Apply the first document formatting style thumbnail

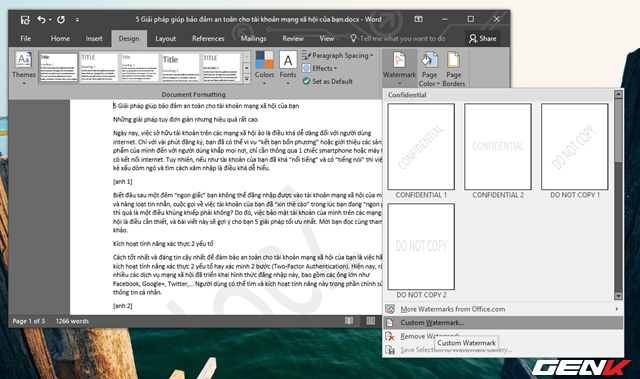[x=58, y=67]
